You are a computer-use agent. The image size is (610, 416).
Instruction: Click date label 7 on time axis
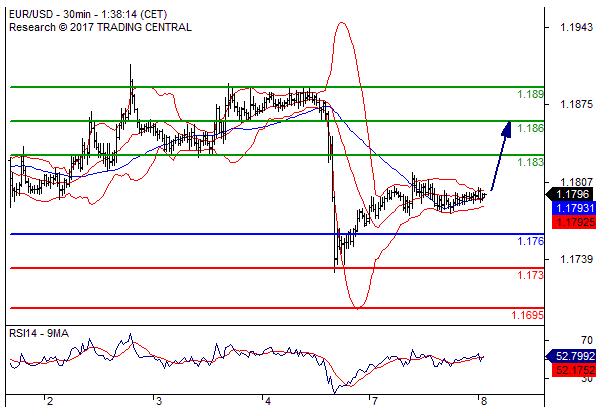(x=374, y=401)
